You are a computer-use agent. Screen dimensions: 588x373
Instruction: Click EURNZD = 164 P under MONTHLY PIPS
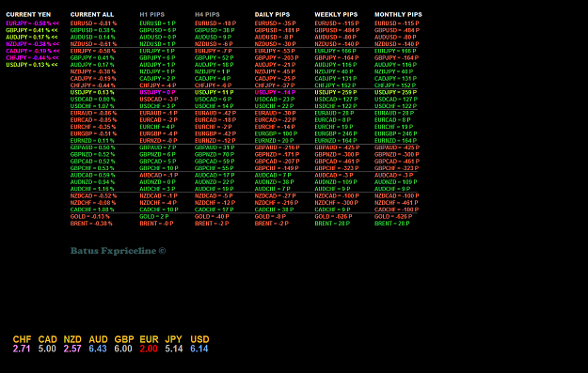point(396,140)
